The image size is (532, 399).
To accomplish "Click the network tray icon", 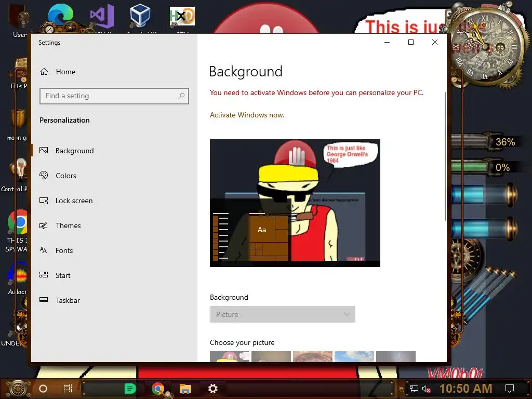I will click(x=414, y=389).
